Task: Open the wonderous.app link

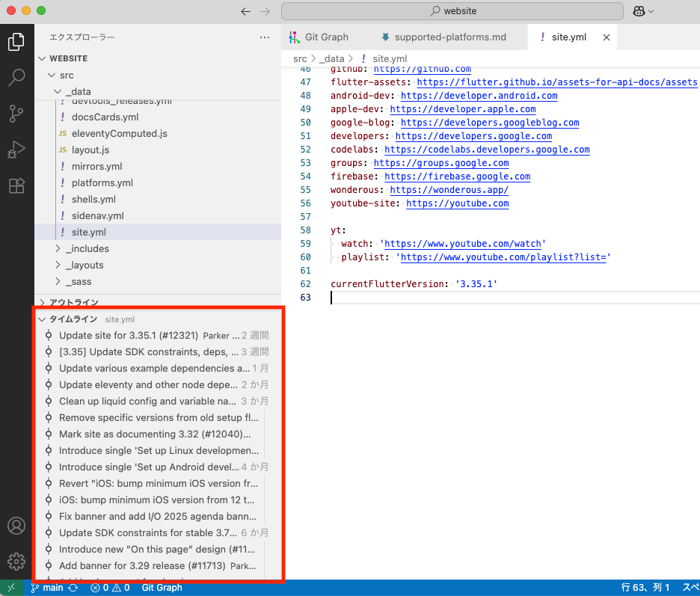Action: pyautogui.click(x=449, y=190)
